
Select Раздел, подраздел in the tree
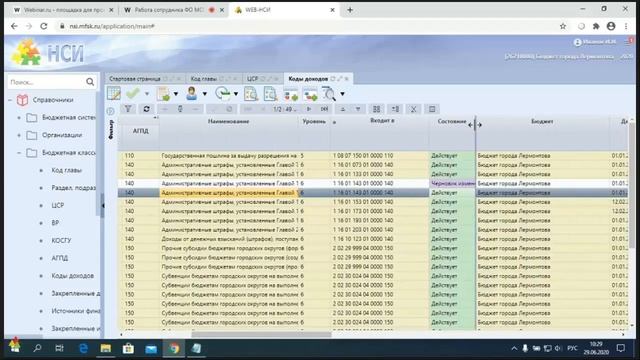point(73,188)
